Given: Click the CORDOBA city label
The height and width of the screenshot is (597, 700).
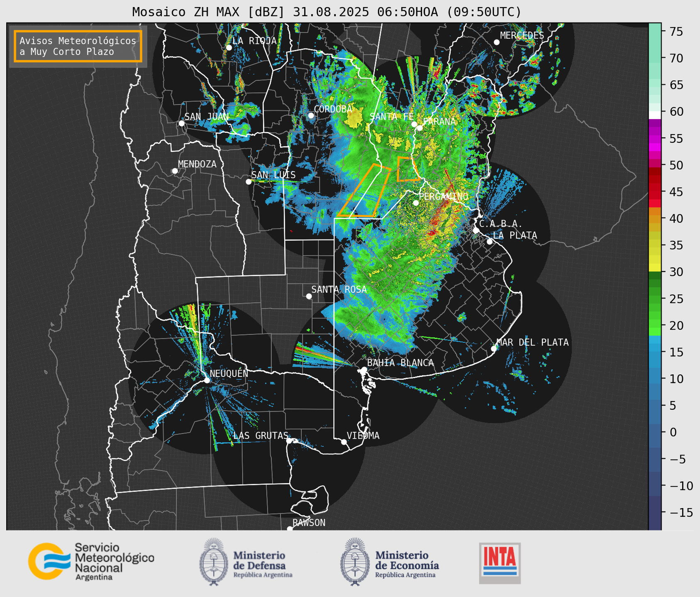Looking at the screenshot, I should [x=333, y=109].
